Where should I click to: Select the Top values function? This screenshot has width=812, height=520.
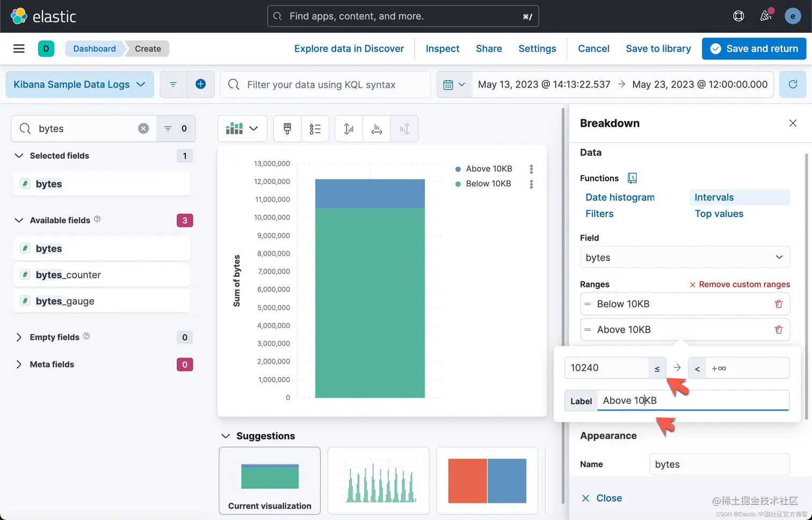point(719,214)
